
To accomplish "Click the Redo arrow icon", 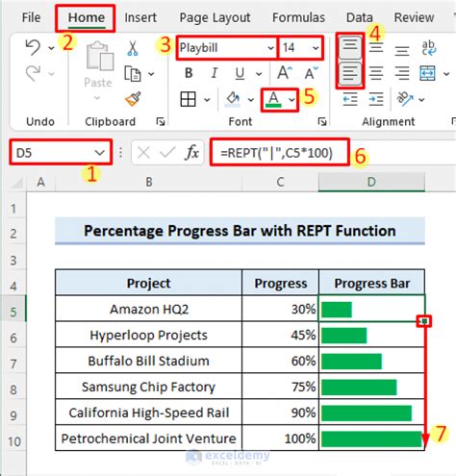I will [33, 73].
